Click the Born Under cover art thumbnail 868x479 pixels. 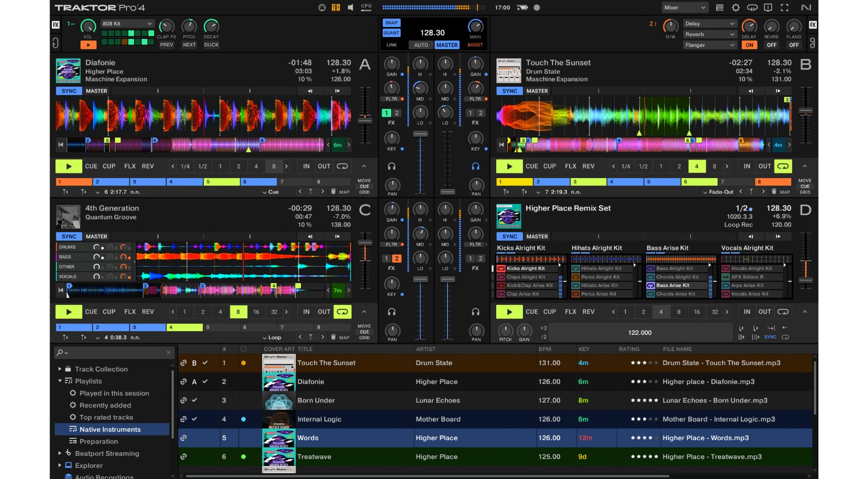(x=278, y=401)
